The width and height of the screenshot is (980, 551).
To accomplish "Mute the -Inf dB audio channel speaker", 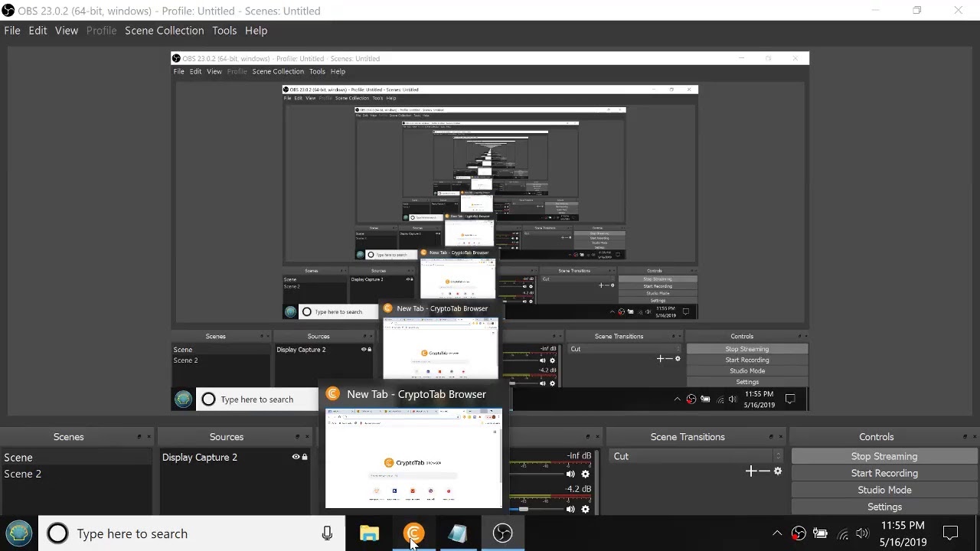I will [570, 474].
